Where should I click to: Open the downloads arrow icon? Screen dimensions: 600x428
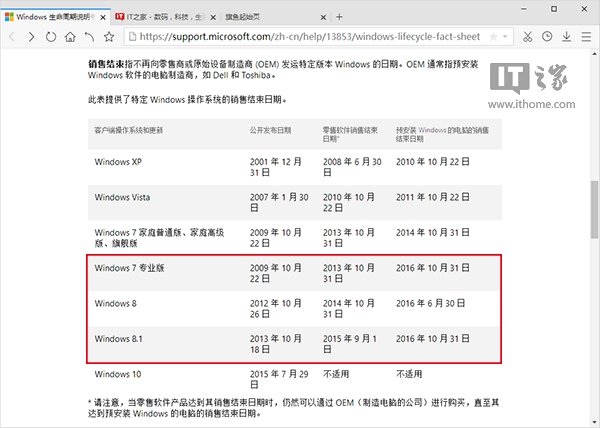567,37
